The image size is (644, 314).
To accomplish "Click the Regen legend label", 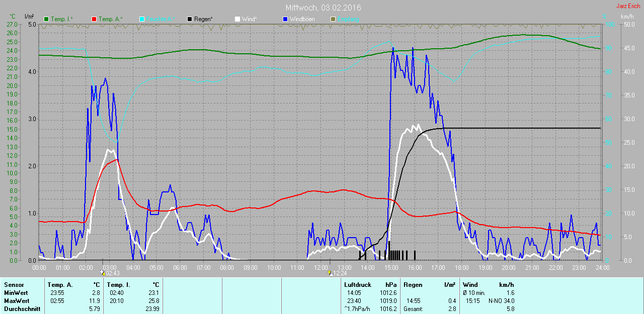I will point(203,19).
